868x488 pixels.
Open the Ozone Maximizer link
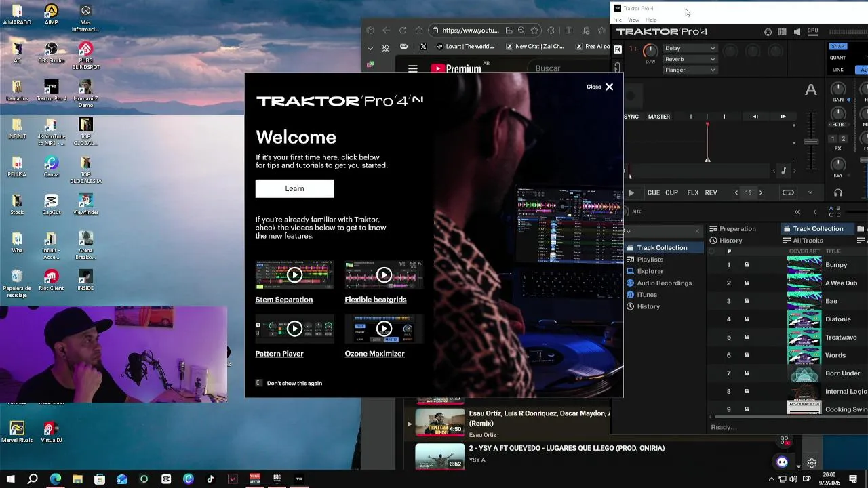point(374,354)
